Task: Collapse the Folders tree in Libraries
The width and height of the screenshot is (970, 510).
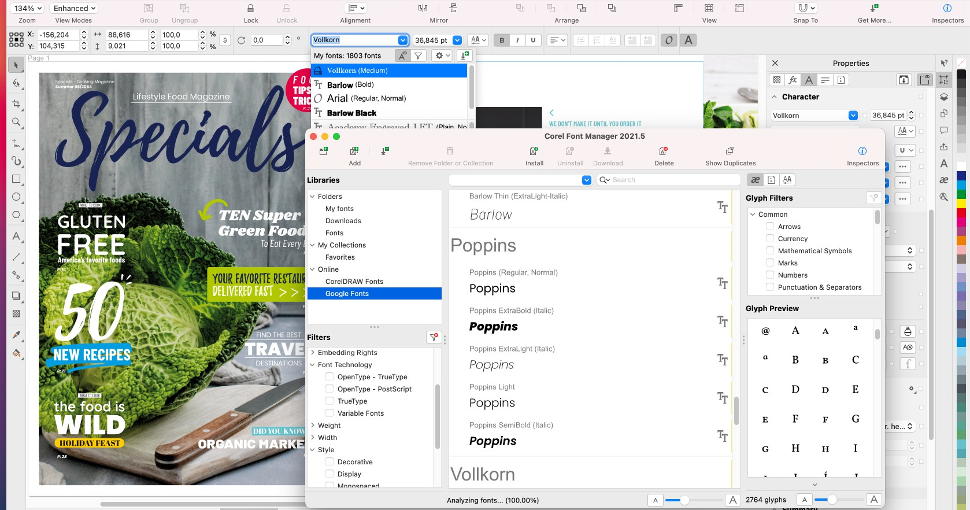Action: [x=312, y=196]
